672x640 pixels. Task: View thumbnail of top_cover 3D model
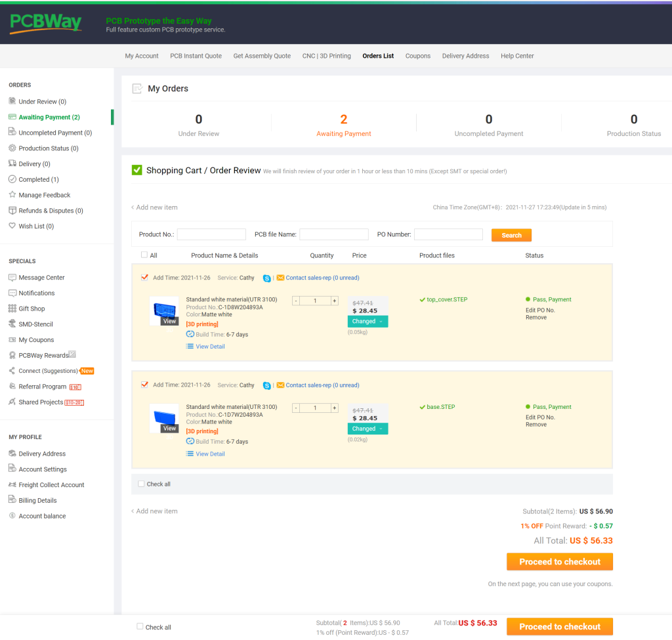tap(164, 310)
